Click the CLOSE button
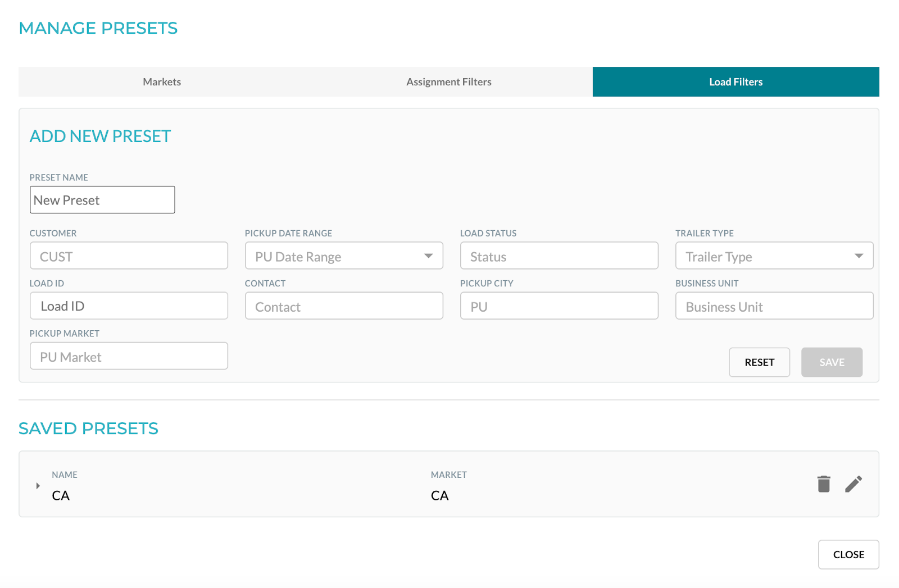899x588 pixels. [x=848, y=554]
